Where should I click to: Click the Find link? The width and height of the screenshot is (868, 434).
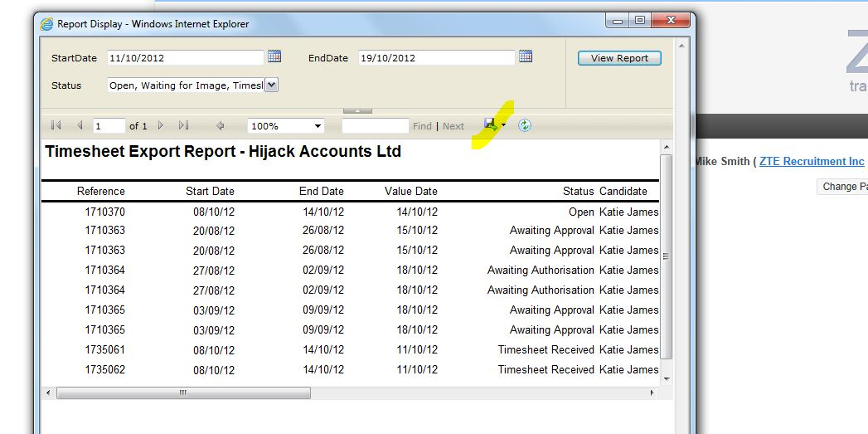[x=422, y=126]
